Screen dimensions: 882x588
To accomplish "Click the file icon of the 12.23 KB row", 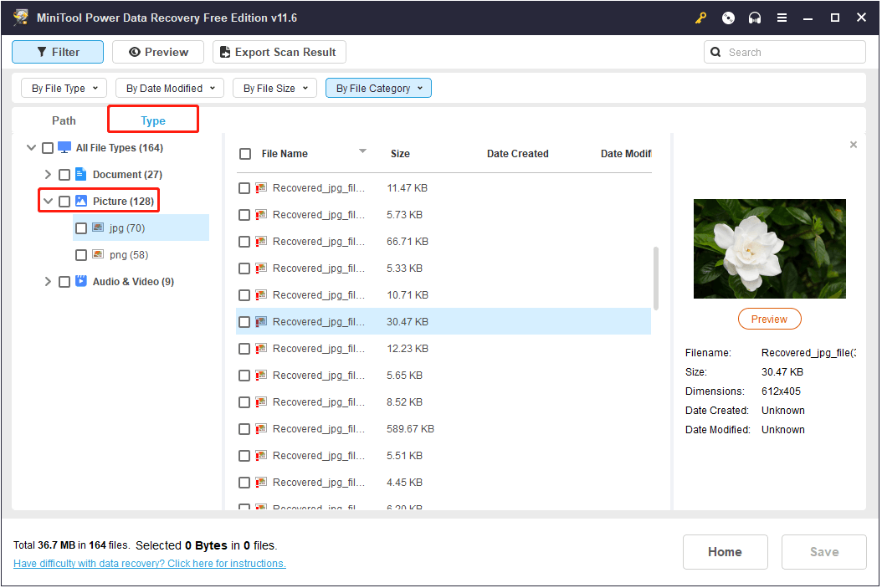I will 261,349.
